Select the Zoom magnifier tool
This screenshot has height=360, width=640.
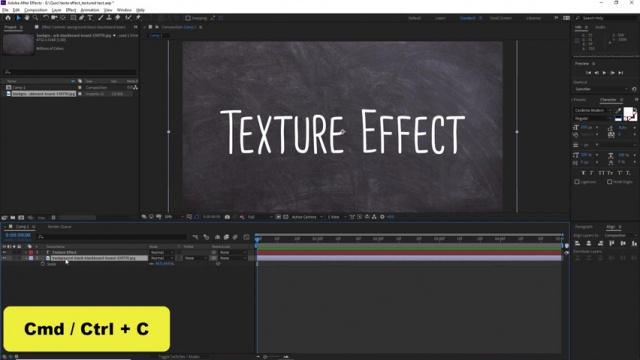point(36,18)
